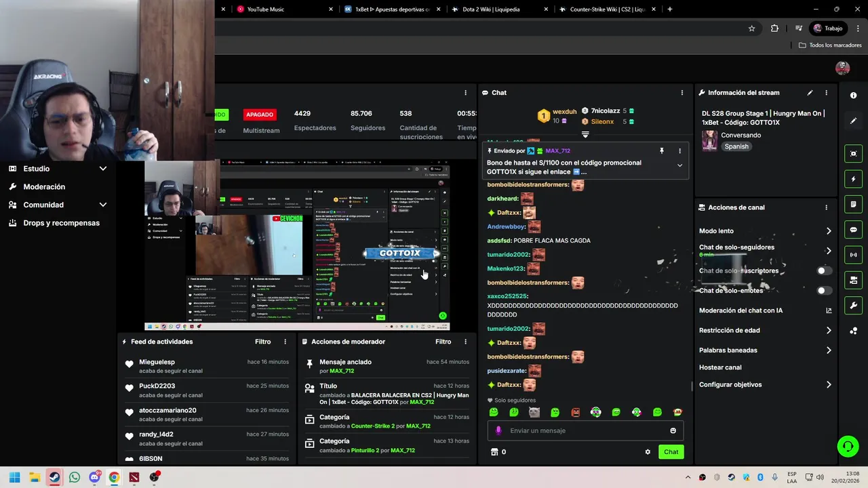
Task: Open Feed de actividades three-dot menu
Action: 285,342
